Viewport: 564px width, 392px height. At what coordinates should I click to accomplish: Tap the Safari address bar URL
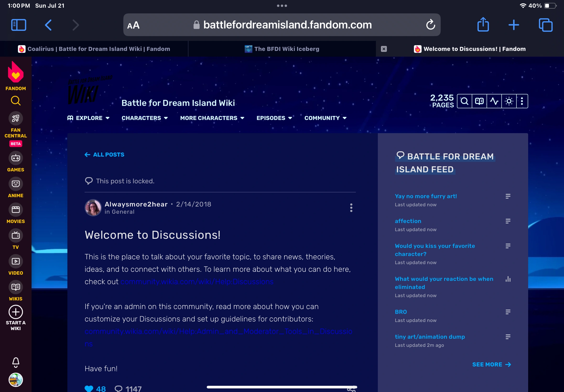click(x=287, y=25)
